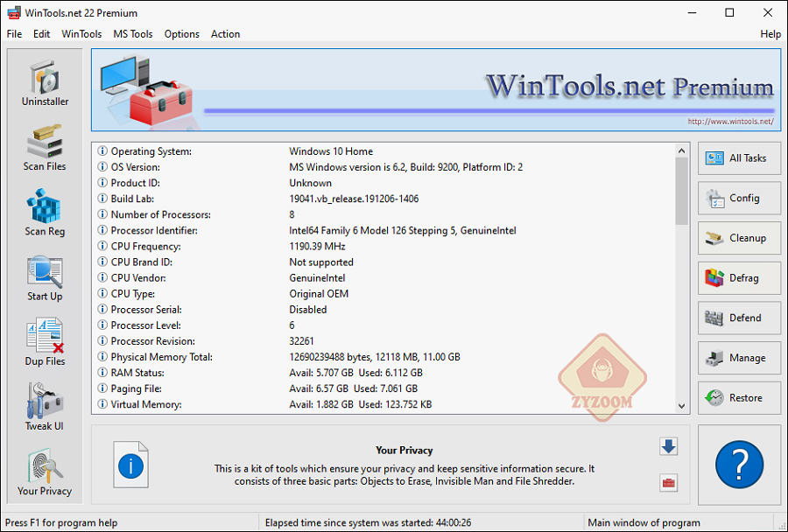
Task: Maximize the WinTools.net window
Action: pos(729,12)
